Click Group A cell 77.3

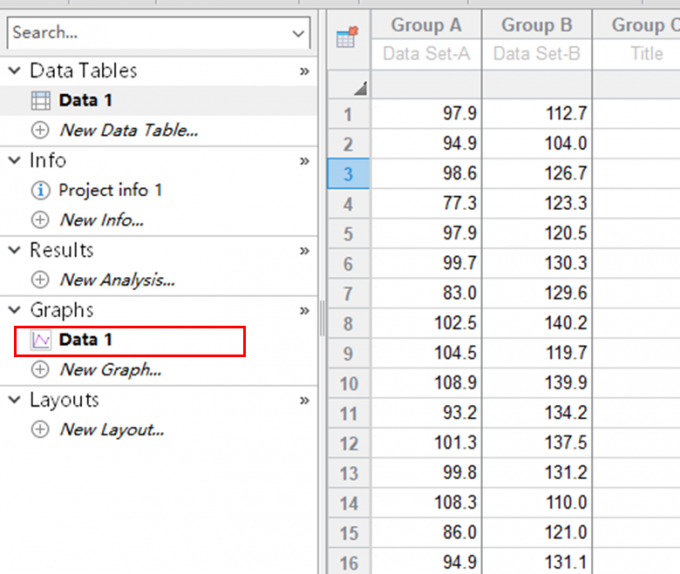426,204
